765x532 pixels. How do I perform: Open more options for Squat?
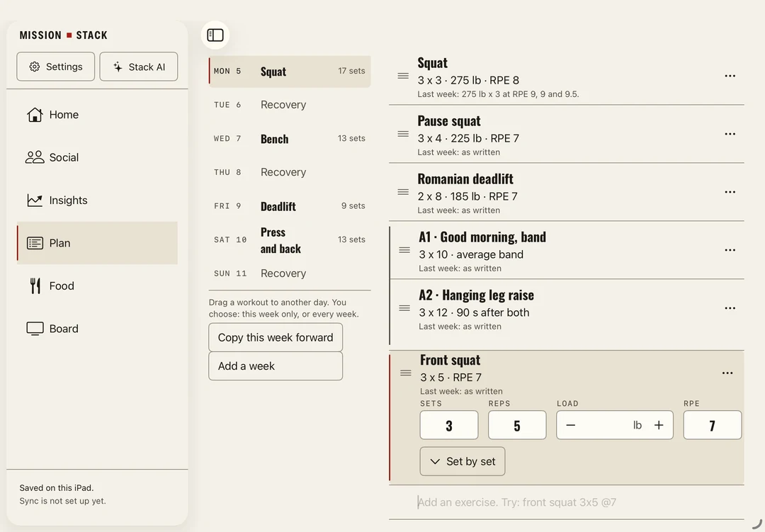(730, 76)
